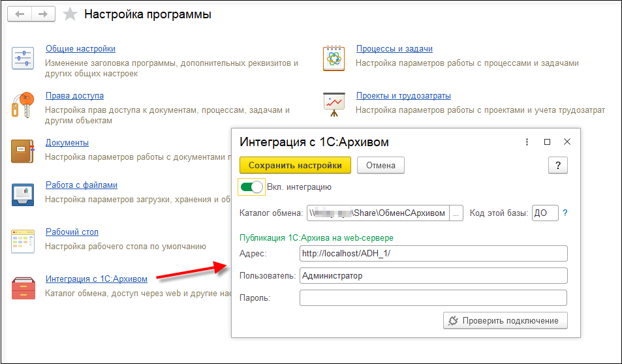This screenshot has width=622, height=364.
Task: Click the Сохранить настройки button
Action: [x=295, y=165]
